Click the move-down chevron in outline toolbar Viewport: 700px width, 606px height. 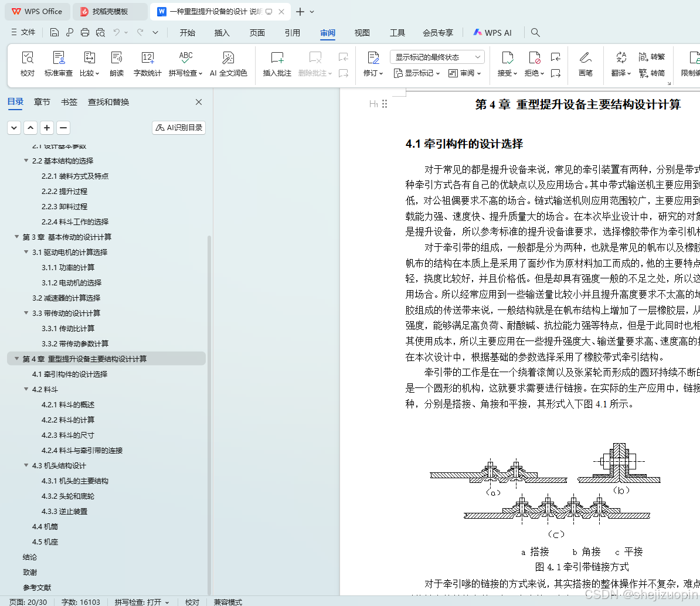coord(14,128)
